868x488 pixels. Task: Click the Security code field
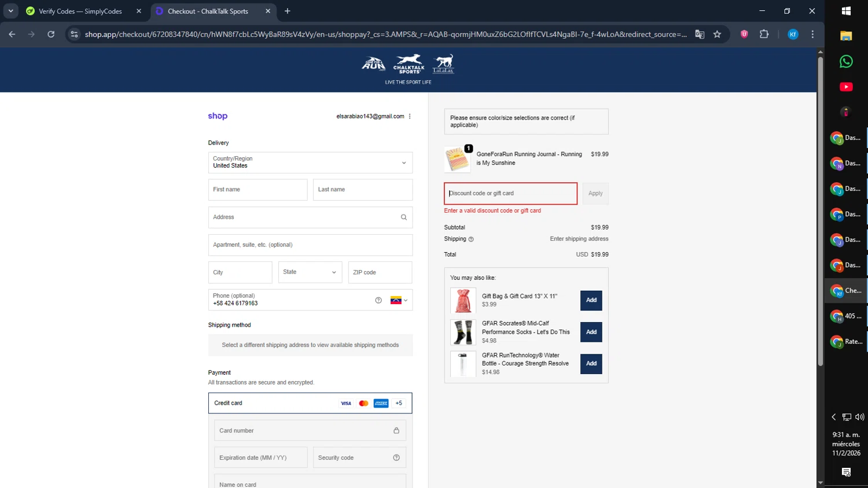coord(359,458)
